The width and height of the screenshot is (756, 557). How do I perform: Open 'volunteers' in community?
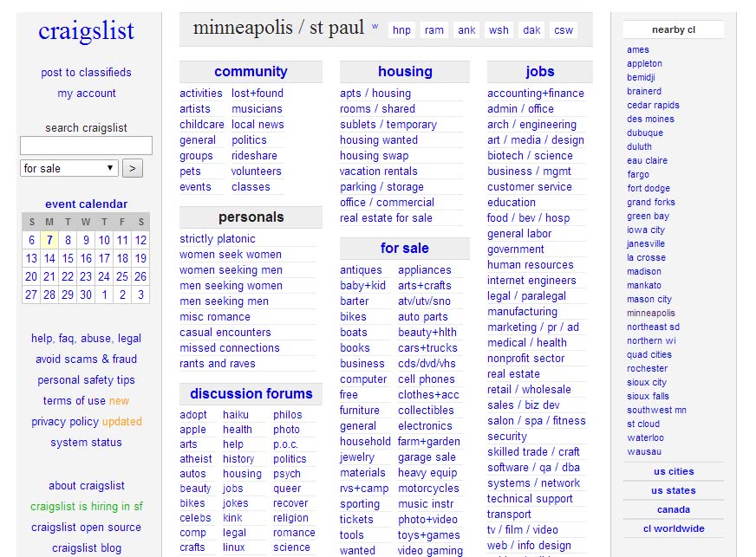[x=256, y=171]
